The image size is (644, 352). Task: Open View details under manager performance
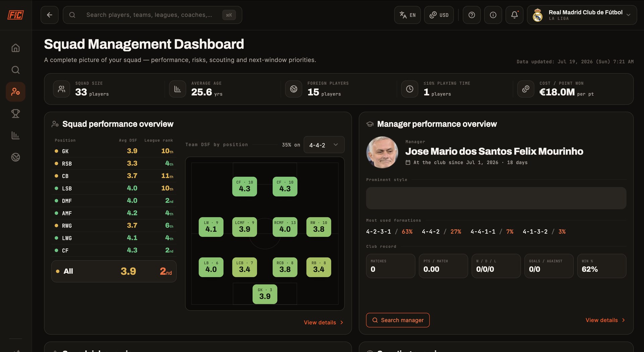(x=605, y=320)
